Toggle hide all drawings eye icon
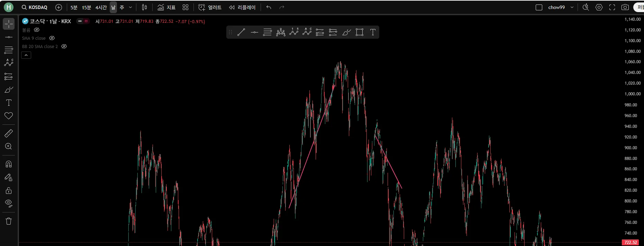Screen dimensions: 644x246 9,204
